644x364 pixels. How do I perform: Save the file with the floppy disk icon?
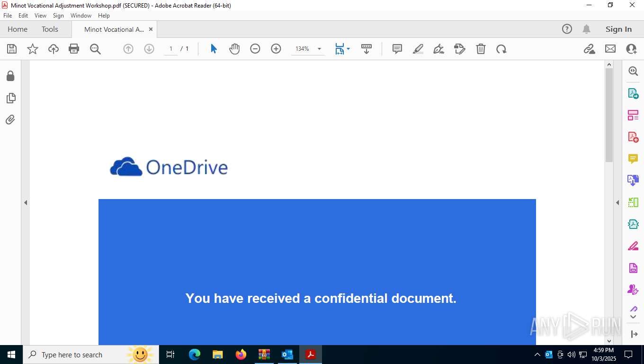(x=12, y=49)
